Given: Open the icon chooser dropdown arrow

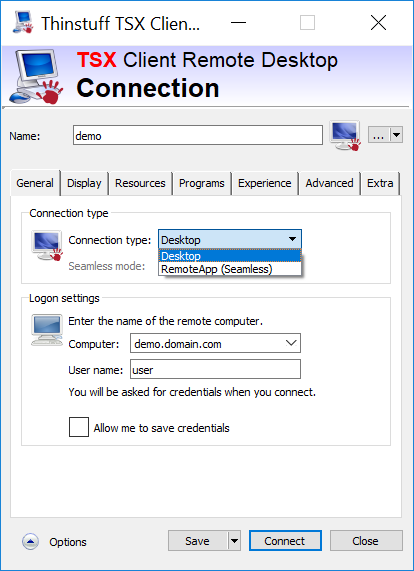Looking at the screenshot, I should (x=396, y=136).
